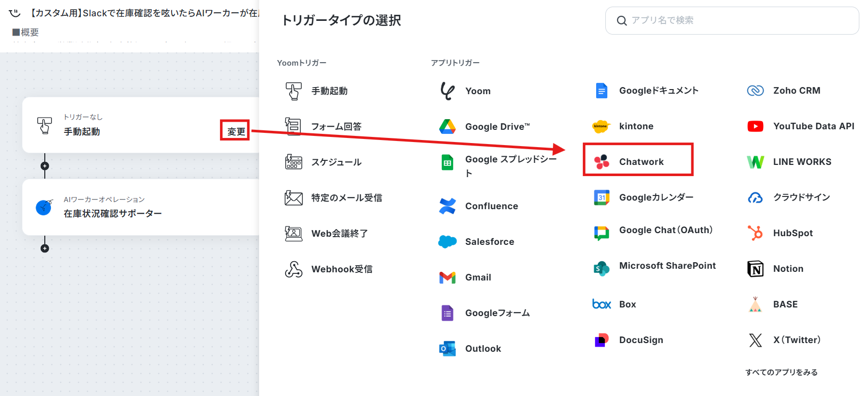This screenshot has height=396, width=868.
Task: Click the Confluence label
Action: (x=492, y=206)
